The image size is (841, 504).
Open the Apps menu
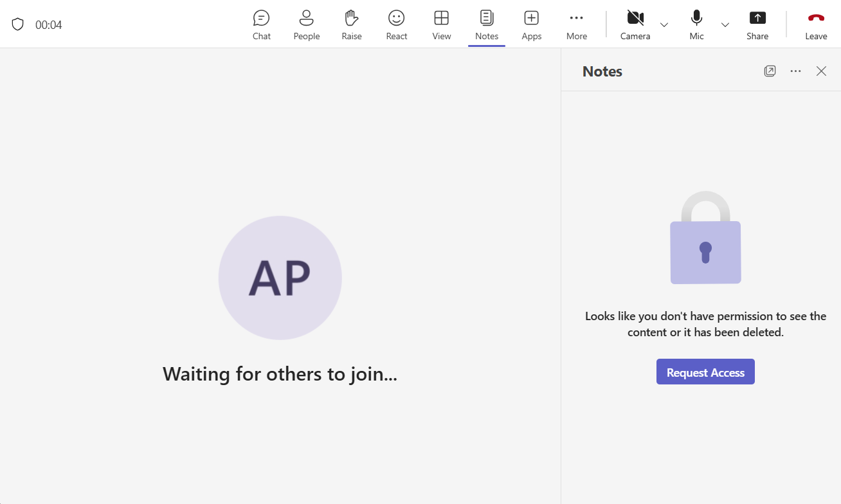click(x=532, y=25)
